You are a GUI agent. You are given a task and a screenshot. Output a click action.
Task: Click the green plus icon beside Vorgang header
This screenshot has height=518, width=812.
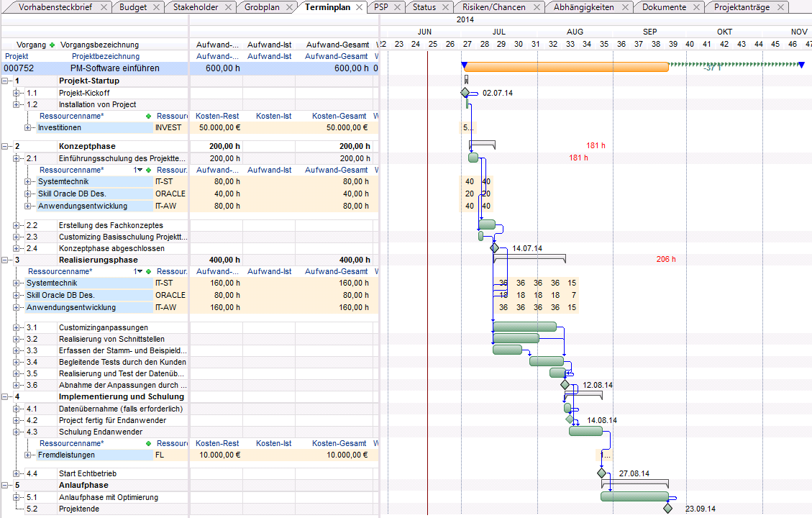coord(52,45)
